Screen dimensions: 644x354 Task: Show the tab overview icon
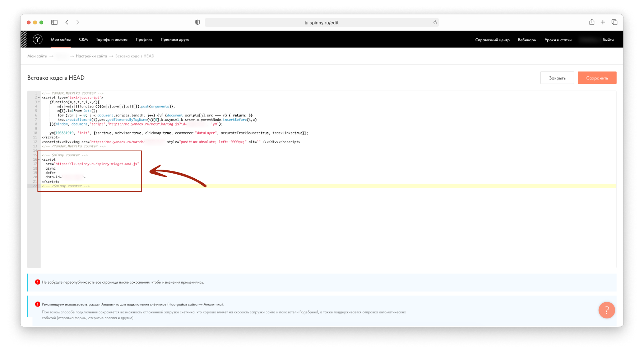click(x=615, y=22)
